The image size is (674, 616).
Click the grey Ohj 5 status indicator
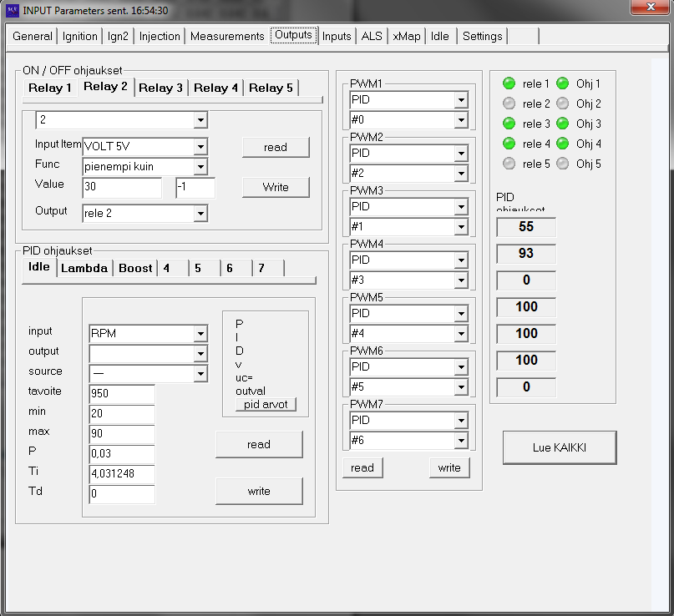tap(563, 164)
